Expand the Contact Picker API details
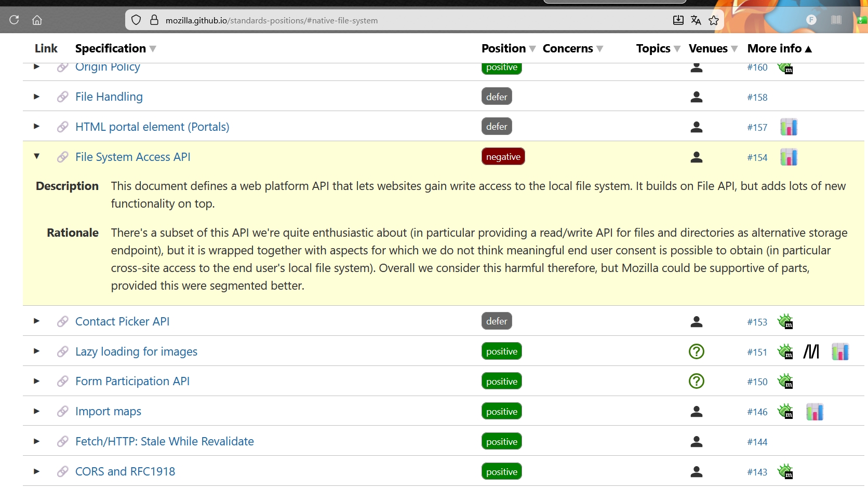Viewport: 868px width, 489px height. [36, 321]
